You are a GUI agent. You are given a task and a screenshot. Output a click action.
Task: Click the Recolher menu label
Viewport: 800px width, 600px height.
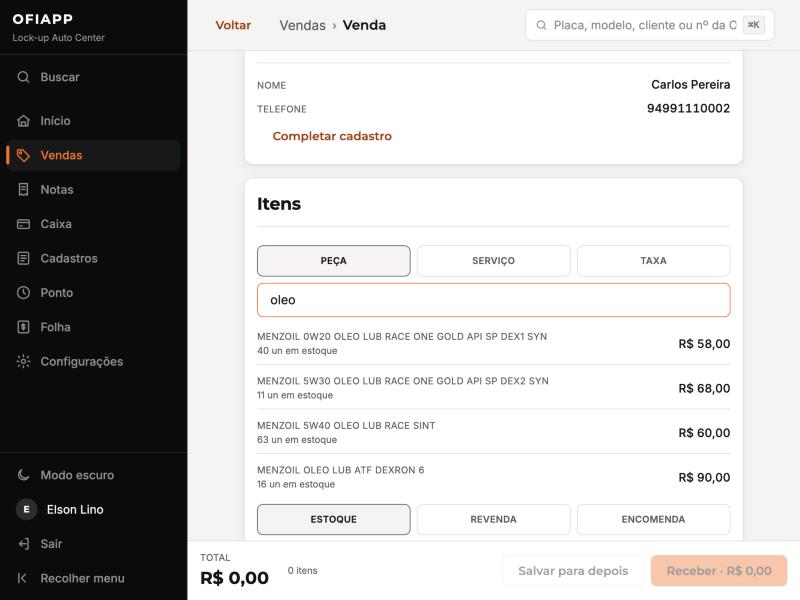point(83,578)
